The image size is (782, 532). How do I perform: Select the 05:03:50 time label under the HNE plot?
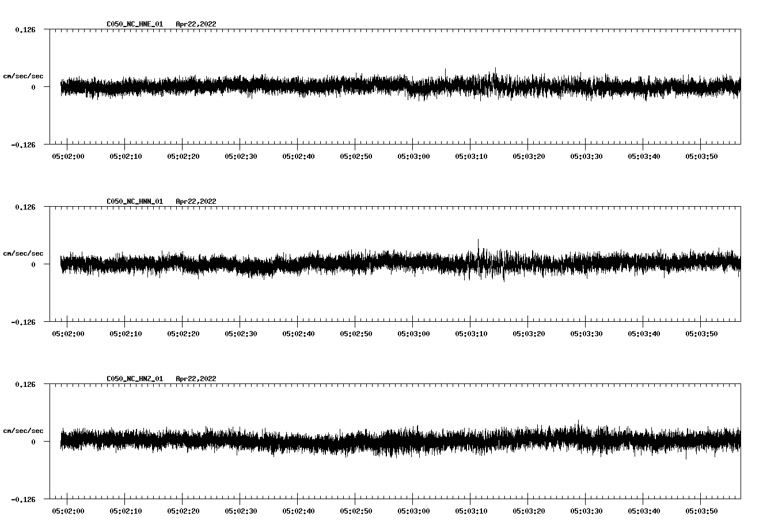[701, 156]
